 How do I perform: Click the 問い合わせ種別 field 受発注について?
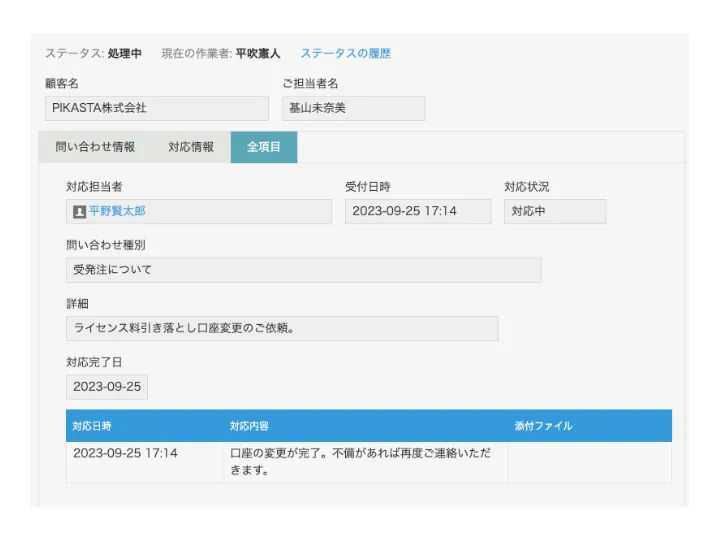[x=303, y=270]
